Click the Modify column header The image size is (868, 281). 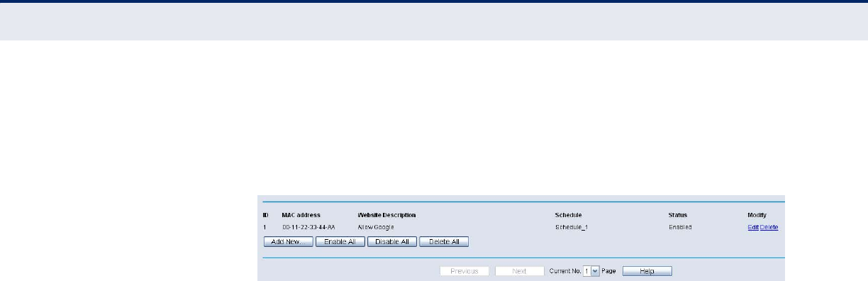(x=757, y=214)
